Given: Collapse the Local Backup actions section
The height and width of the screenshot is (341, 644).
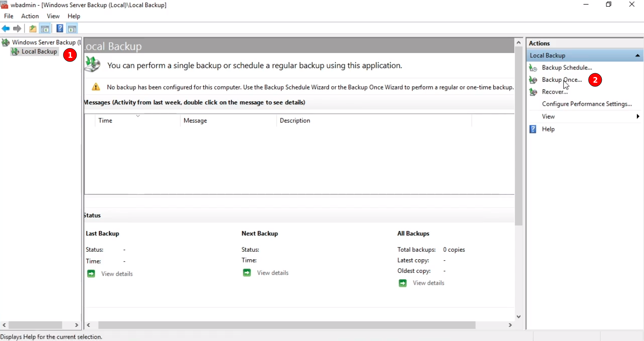Looking at the screenshot, I should pyautogui.click(x=637, y=55).
